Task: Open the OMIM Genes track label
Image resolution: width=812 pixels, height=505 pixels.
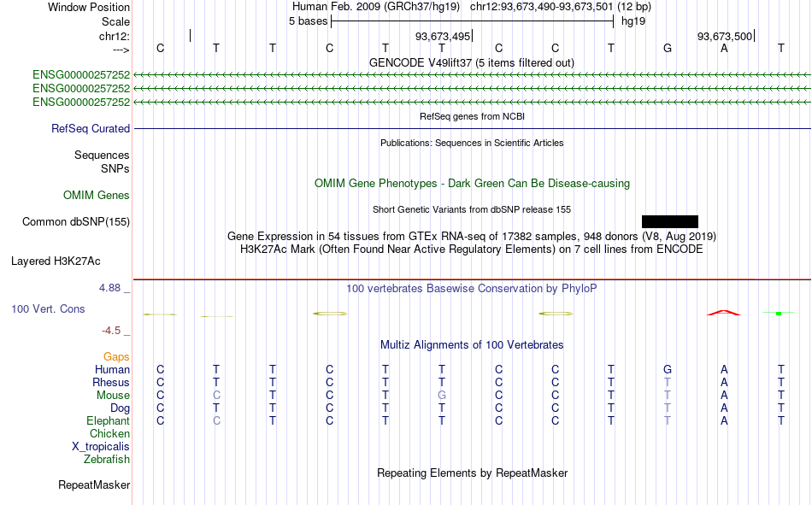Action: [97, 196]
